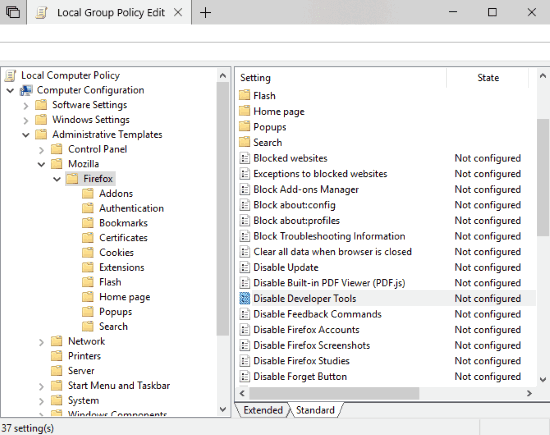
Task: Click the Firefox folder icon in the tree
Action: pos(72,179)
